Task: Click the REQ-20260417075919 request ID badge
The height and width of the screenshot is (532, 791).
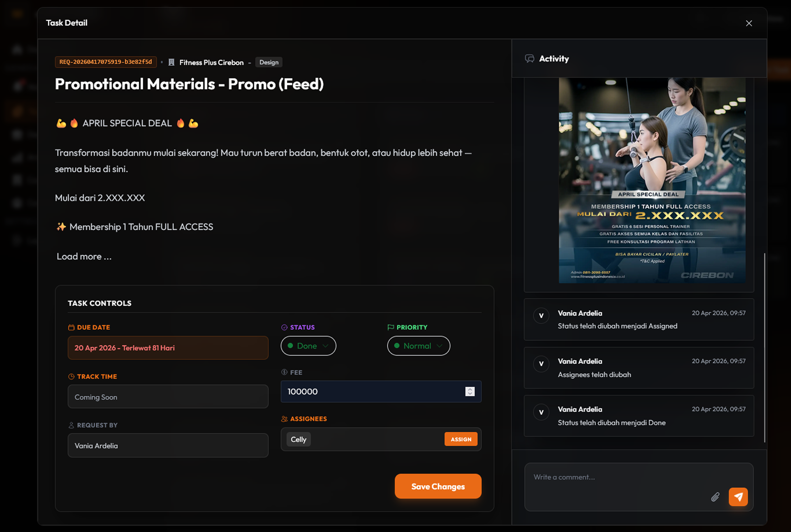Action: point(106,62)
